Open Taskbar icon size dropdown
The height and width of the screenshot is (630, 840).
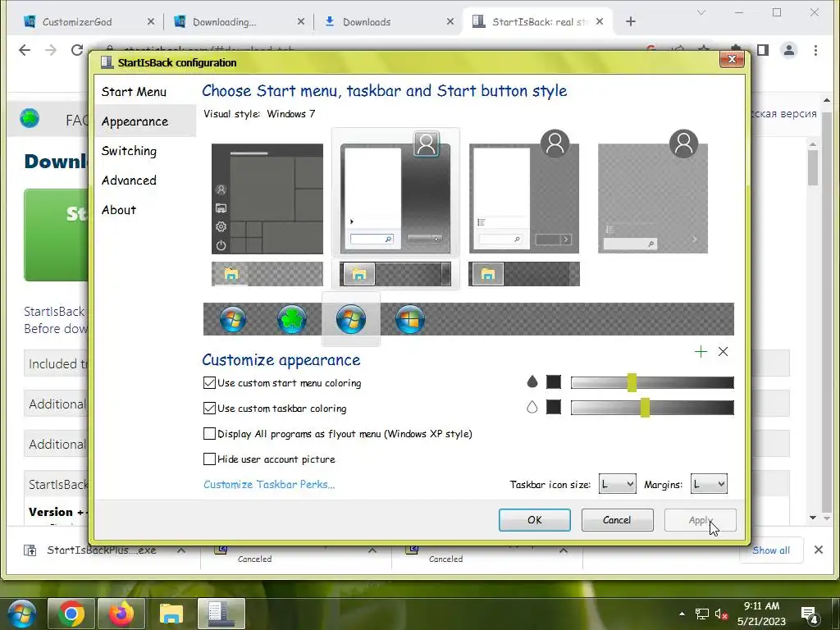pyautogui.click(x=617, y=484)
